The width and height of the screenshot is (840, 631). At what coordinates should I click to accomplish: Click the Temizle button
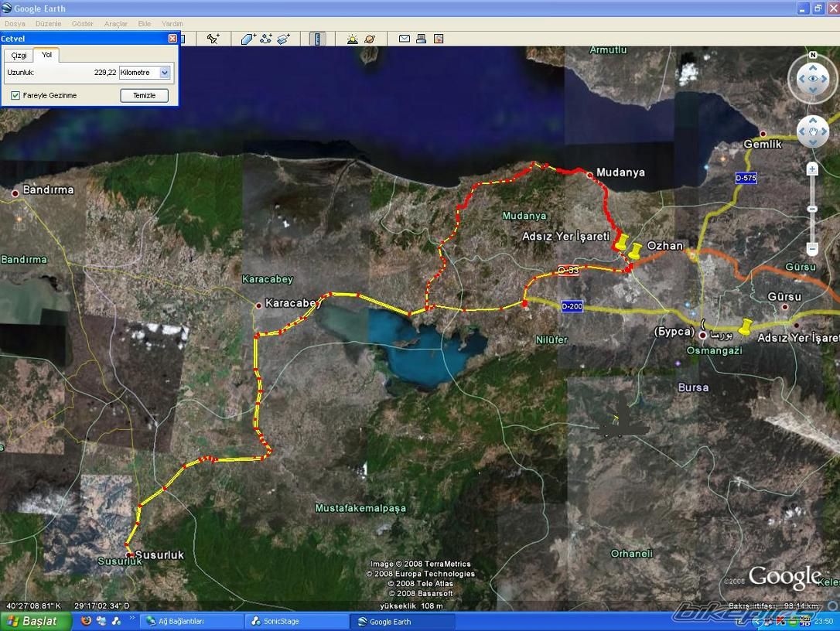pos(144,95)
